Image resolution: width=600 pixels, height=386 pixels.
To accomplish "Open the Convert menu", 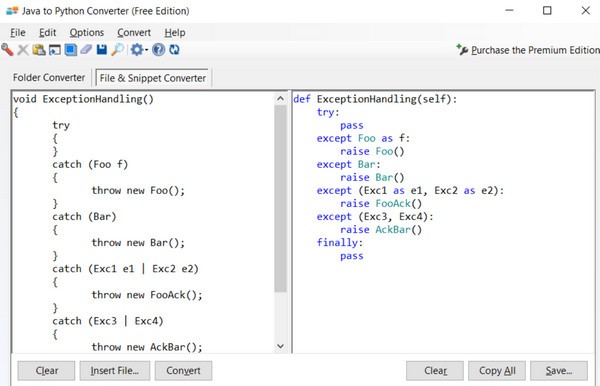I will coord(134,33).
